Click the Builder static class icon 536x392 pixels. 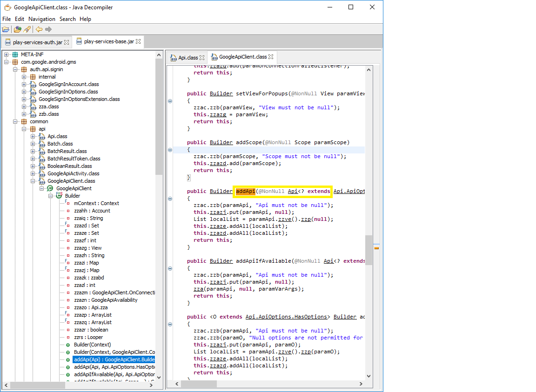[x=59, y=195]
